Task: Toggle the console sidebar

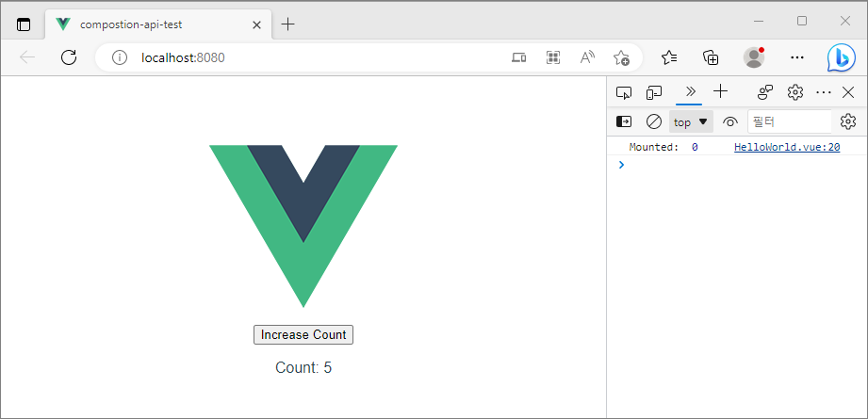Action: coord(624,121)
